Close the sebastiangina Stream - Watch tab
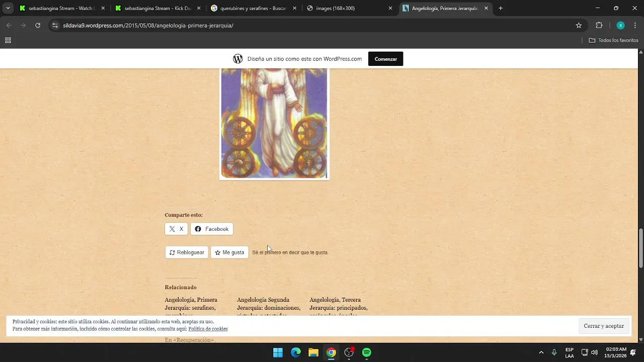Image resolution: width=644 pixels, height=362 pixels. coord(103,8)
